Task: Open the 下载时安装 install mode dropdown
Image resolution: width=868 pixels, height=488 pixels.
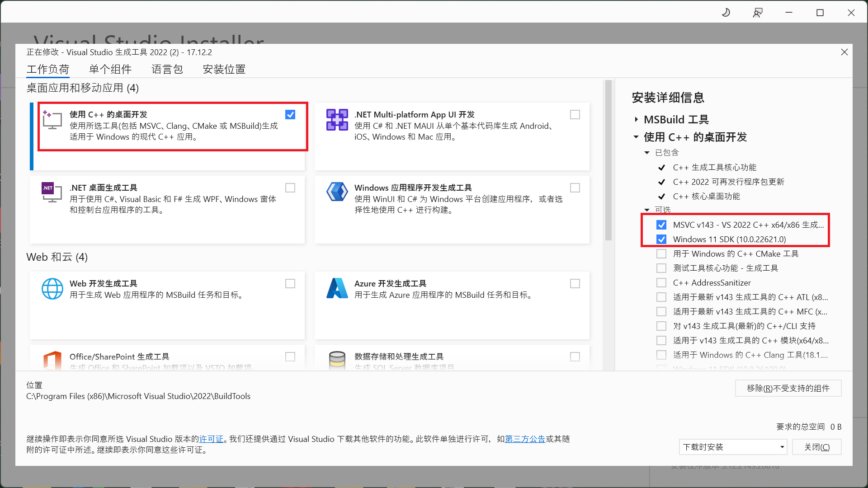Action: (732, 447)
